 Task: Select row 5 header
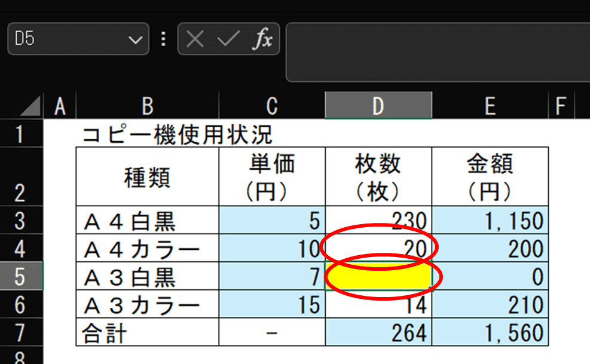click(22, 276)
